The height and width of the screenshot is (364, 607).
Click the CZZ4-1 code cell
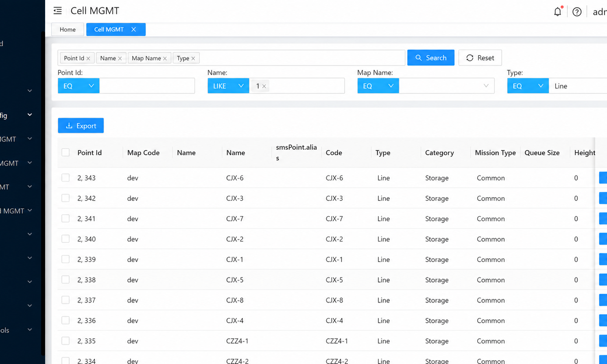click(x=337, y=341)
